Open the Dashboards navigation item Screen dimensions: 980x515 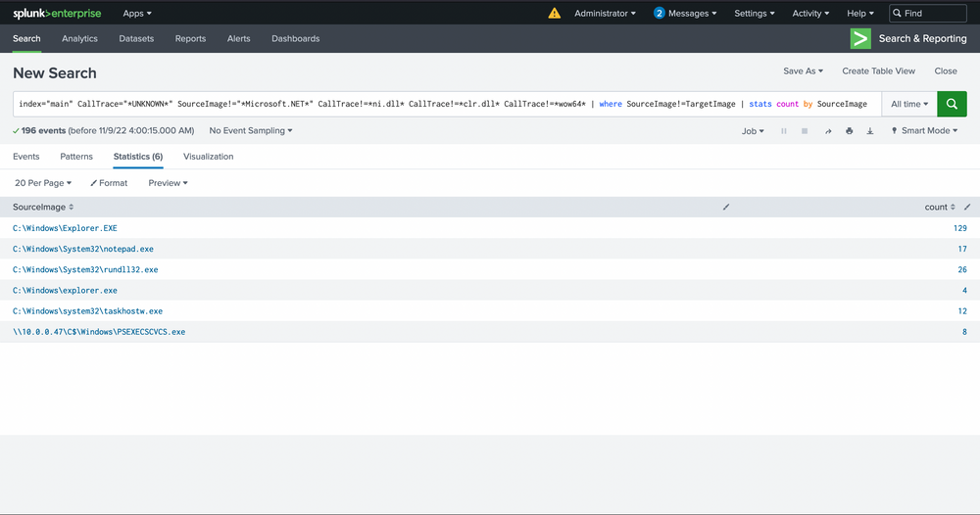[x=295, y=39]
